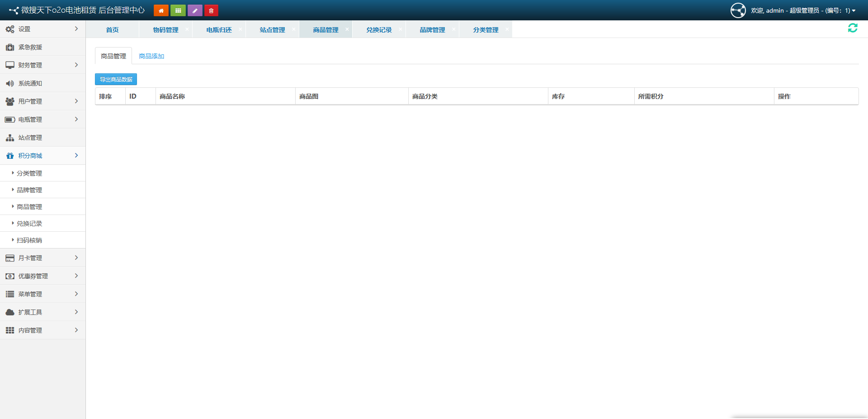868x419 pixels.
Task: Click the orange home icon button
Action: 161,10
